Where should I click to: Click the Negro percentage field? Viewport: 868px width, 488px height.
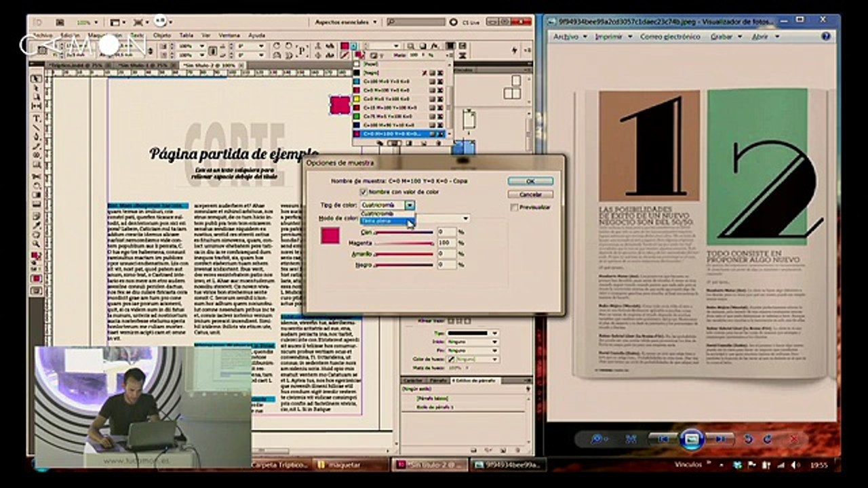pyautogui.click(x=446, y=265)
